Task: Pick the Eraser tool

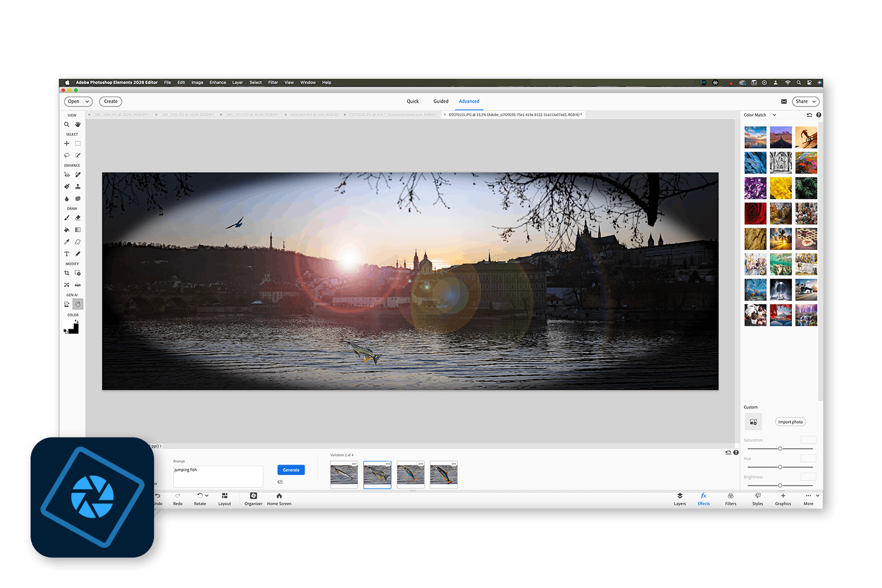Action: point(78,218)
